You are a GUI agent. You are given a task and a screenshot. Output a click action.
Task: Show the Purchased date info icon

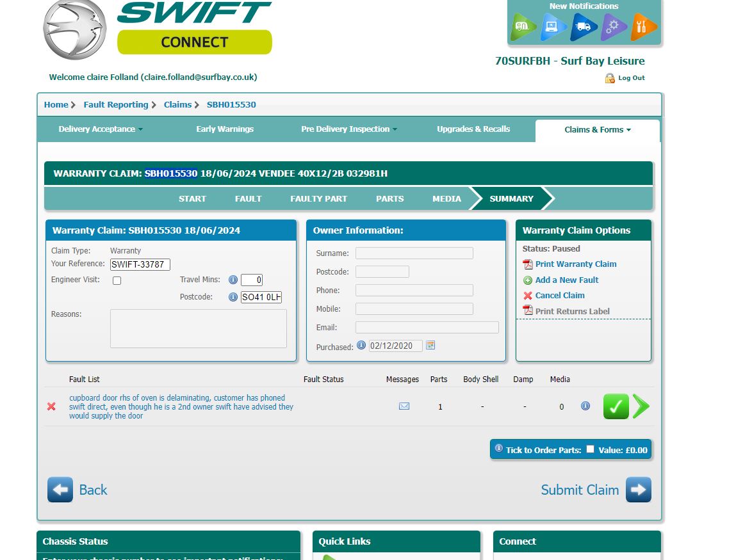pyautogui.click(x=361, y=345)
